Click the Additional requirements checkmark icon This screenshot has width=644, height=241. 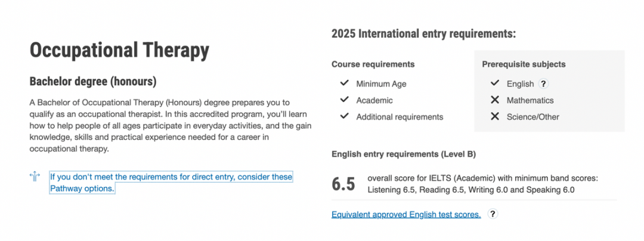(344, 116)
